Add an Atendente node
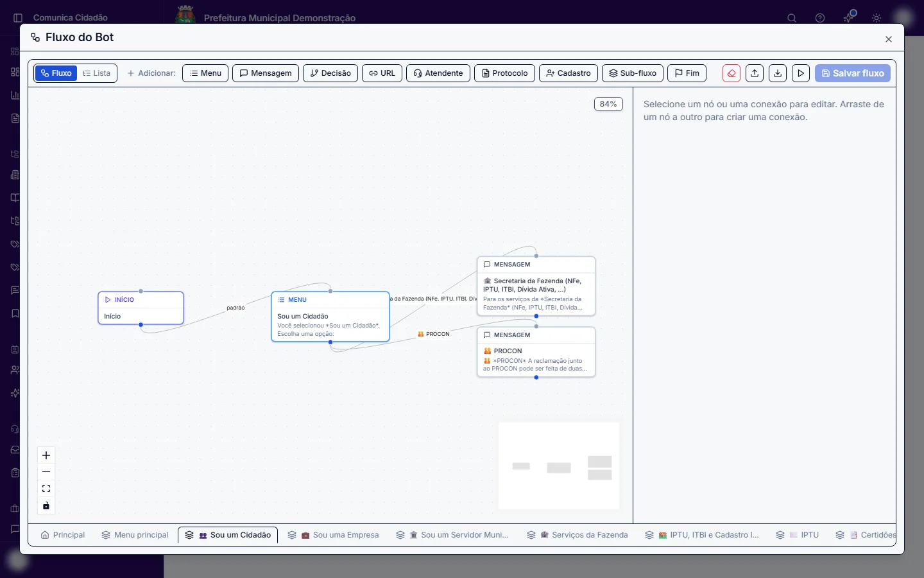 pyautogui.click(x=438, y=73)
